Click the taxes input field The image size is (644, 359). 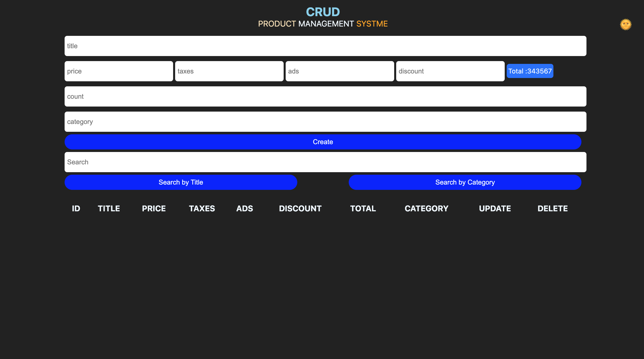(229, 71)
